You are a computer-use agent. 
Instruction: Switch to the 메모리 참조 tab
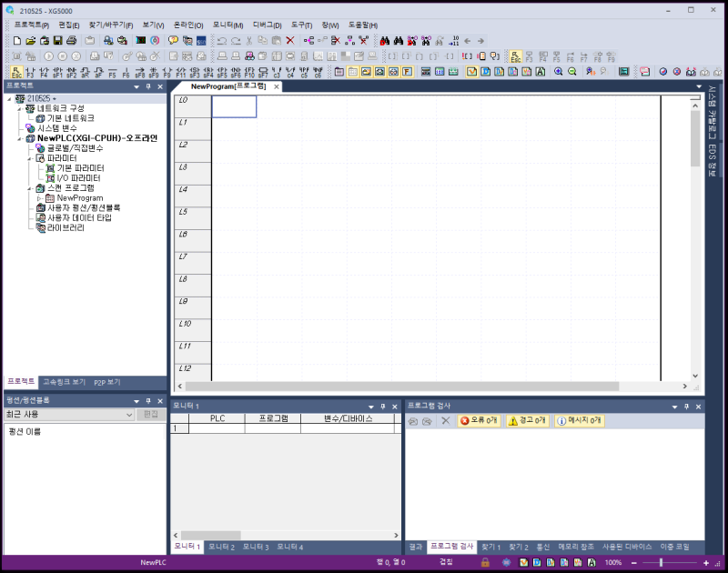(x=575, y=547)
